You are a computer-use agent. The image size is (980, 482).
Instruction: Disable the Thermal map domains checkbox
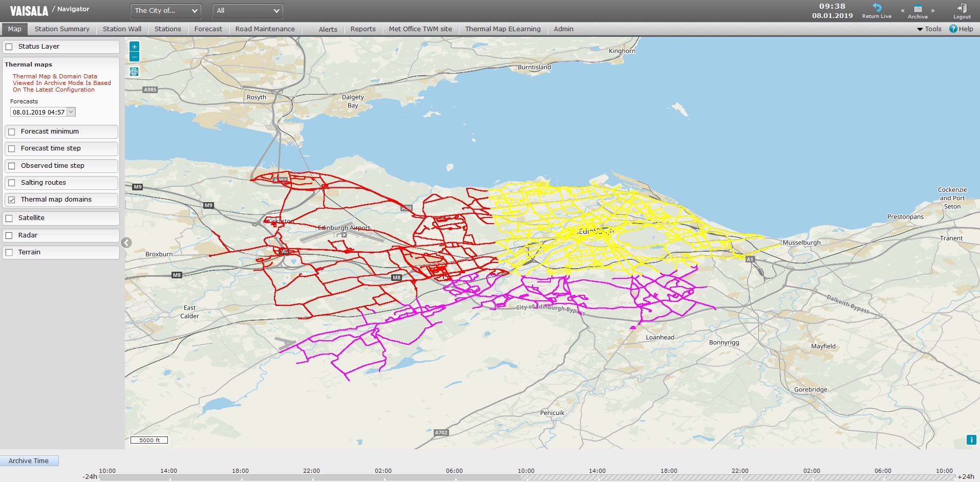point(12,200)
